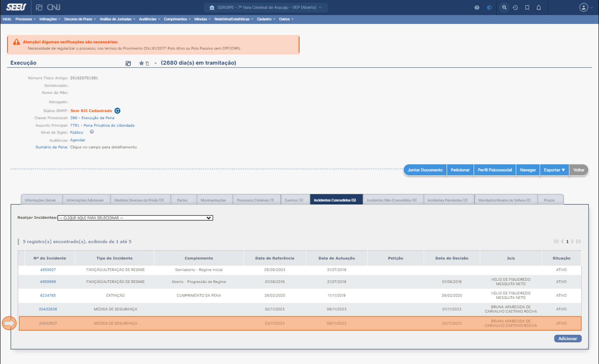Copy process number with clipboard icon
This screenshot has width=599, height=364.
click(x=147, y=64)
